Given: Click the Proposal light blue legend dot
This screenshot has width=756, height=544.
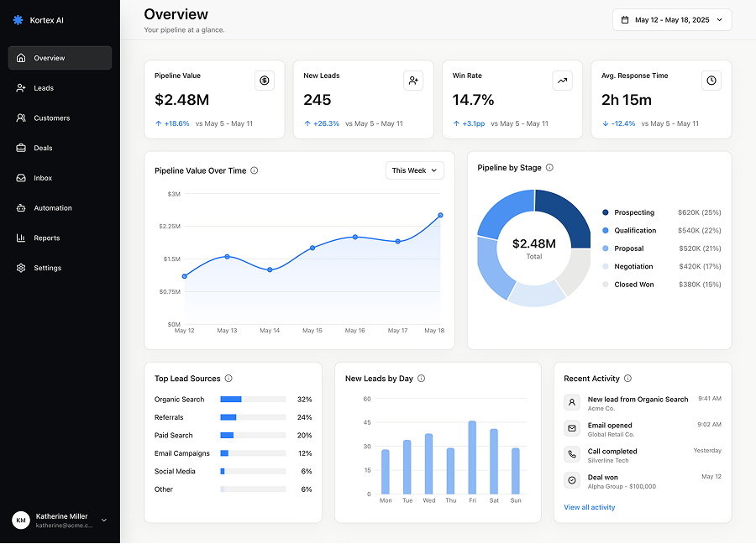Looking at the screenshot, I should [606, 248].
